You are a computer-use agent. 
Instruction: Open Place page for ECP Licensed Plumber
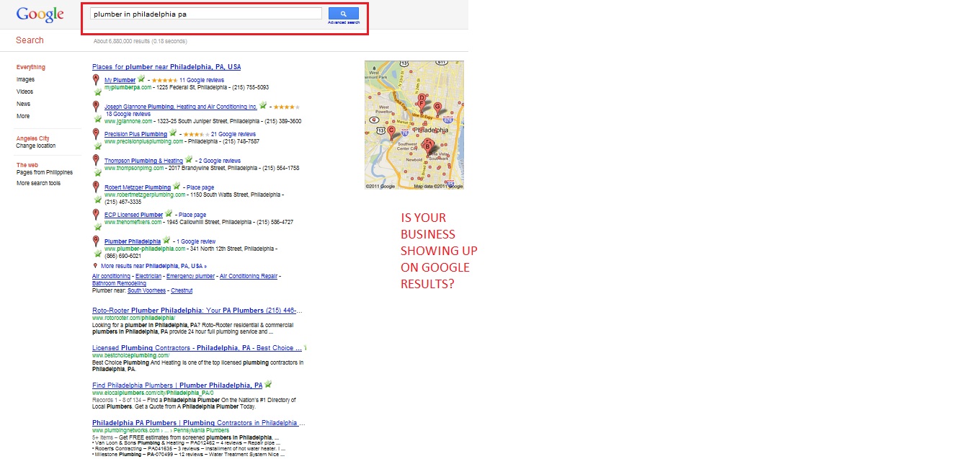192,215
